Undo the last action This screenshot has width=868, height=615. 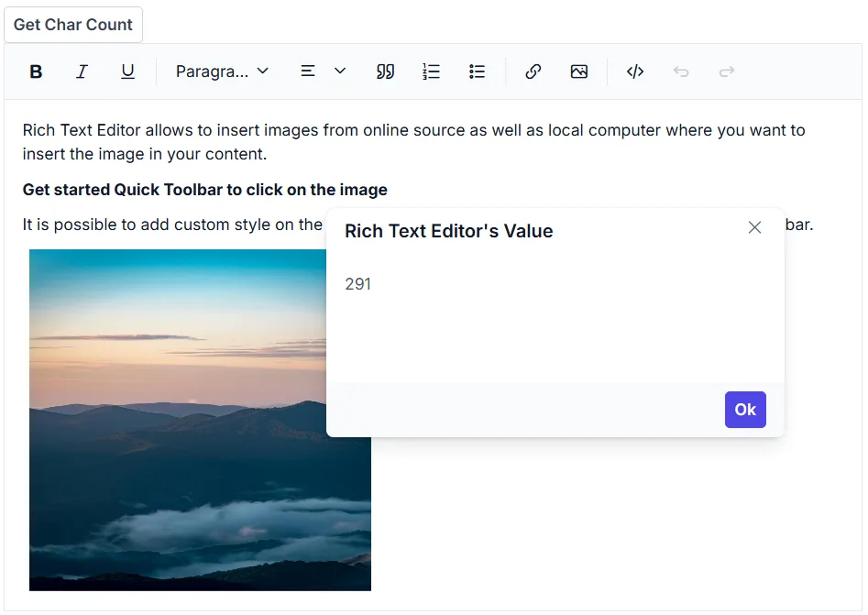pyautogui.click(x=681, y=71)
